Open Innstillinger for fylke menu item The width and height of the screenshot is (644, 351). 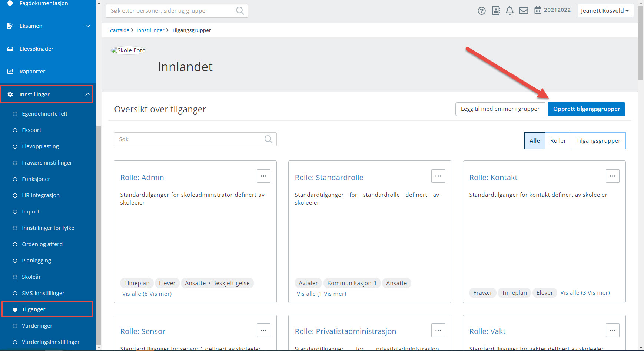coord(48,228)
